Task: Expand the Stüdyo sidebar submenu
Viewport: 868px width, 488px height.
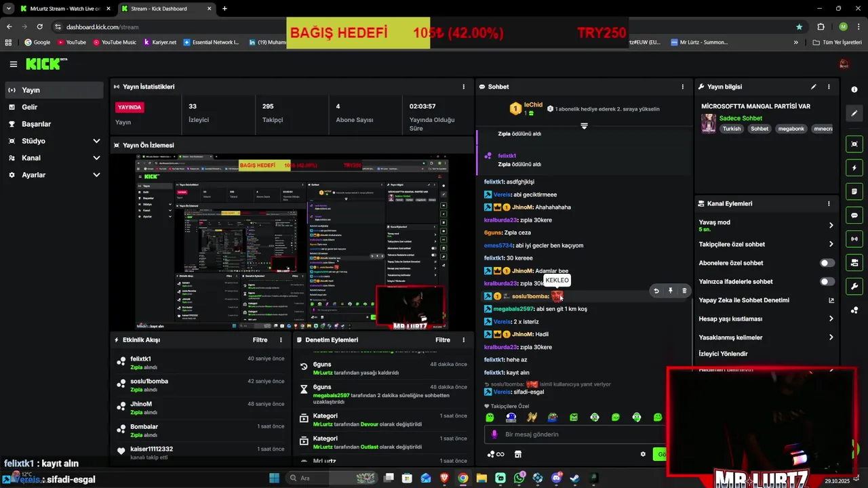Action: [54, 141]
